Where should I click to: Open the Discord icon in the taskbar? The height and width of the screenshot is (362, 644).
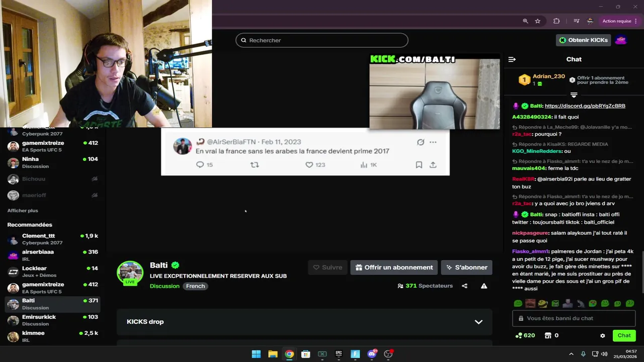pyautogui.click(x=372, y=354)
